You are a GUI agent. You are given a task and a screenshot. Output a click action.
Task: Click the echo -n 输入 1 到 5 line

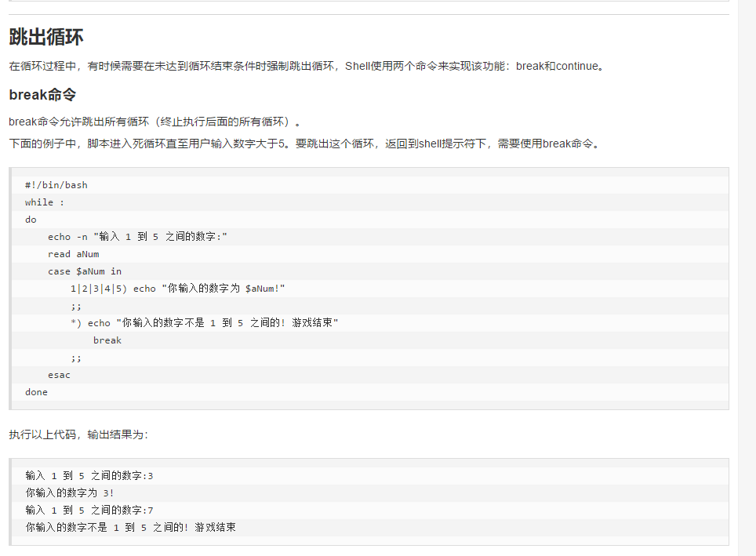point(137,237)
